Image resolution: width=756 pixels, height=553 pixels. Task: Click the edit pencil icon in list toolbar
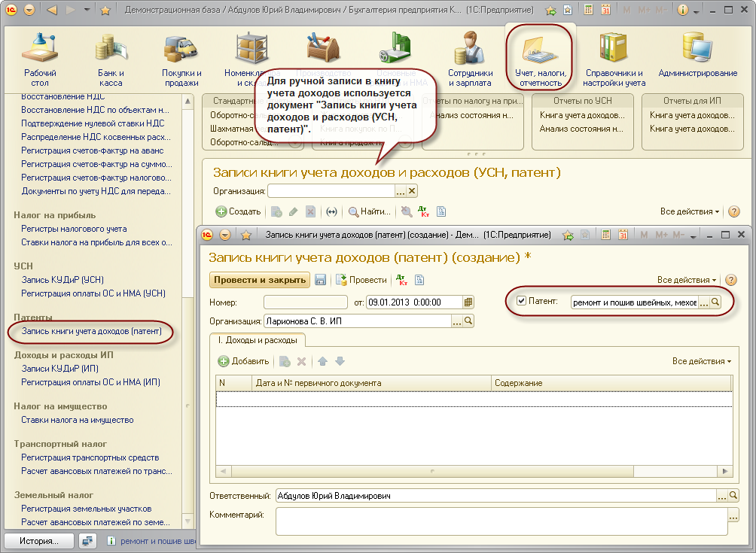293,211
